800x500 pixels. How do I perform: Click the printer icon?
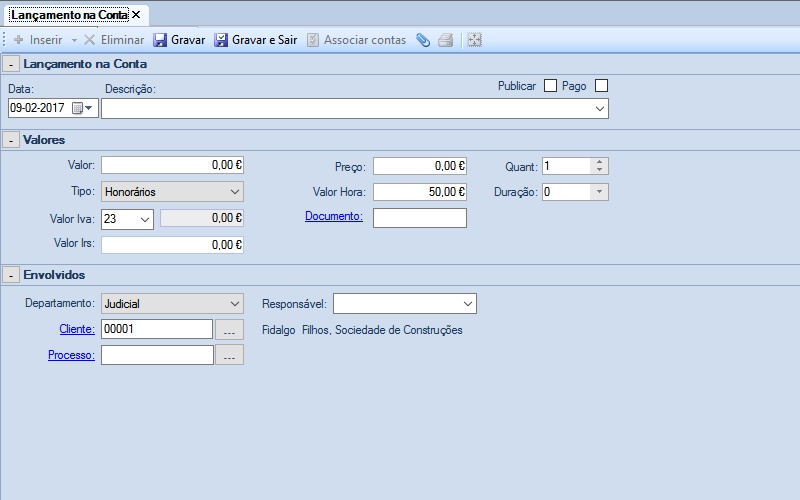pyautogui.click(x=445, y=40)
